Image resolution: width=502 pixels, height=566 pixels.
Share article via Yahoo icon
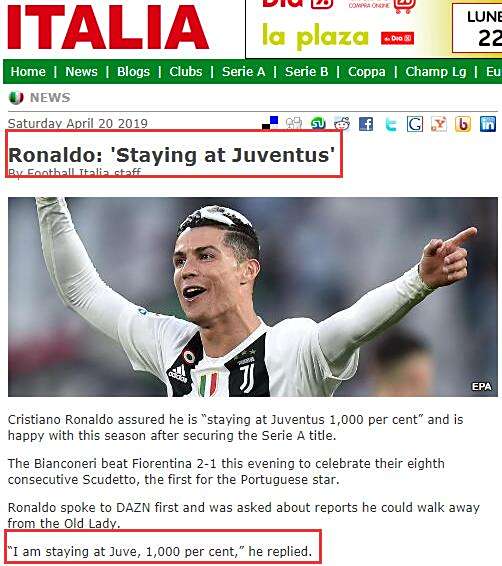tap(439, 124)
